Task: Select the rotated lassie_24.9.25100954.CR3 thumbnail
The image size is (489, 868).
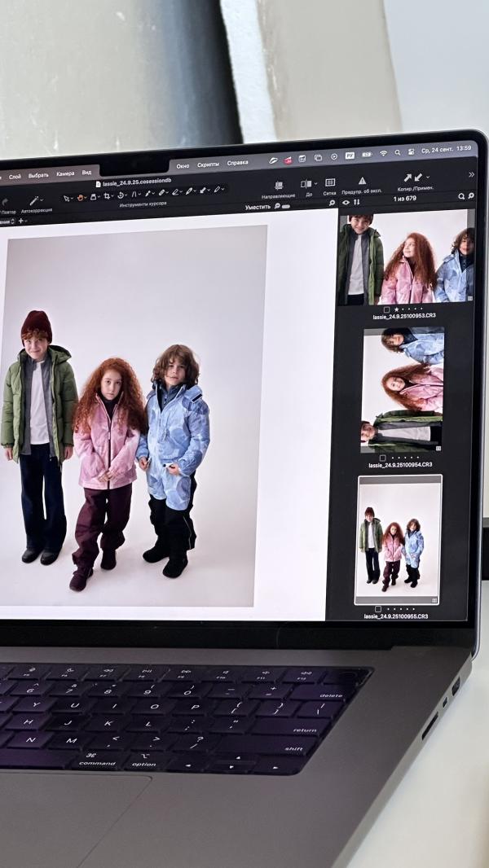Action: pyautogui.click(x=402, y=389)
